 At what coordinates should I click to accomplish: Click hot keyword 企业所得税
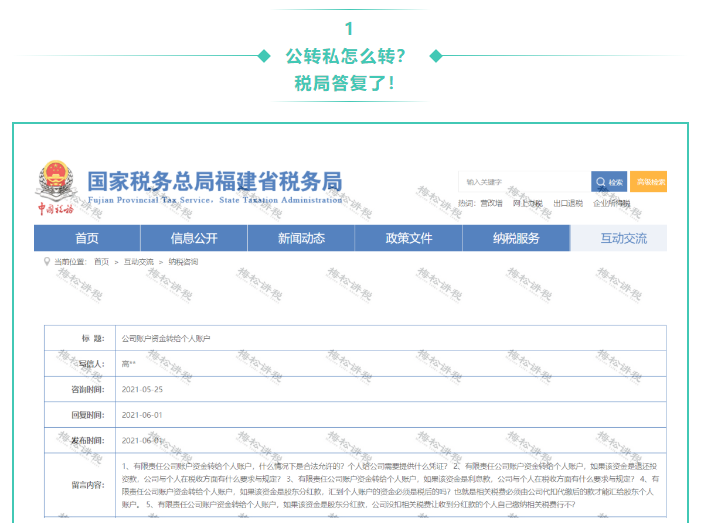611,204
